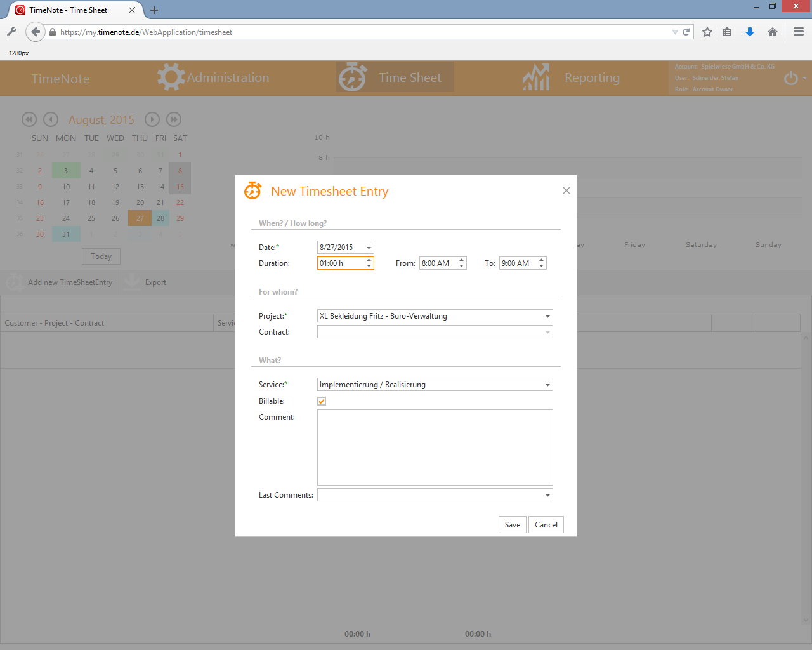Expand the Service dropdown list

click(x=547, y=385)
